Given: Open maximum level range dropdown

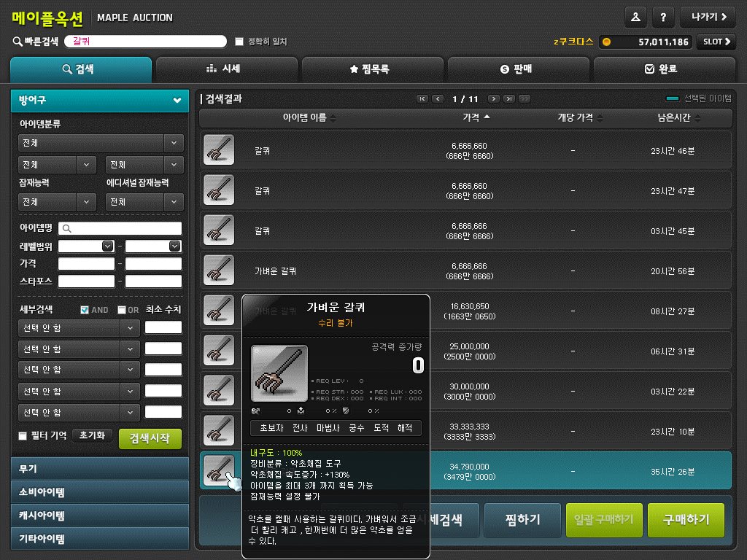Looking at the screenshot, I should point(175,246).
